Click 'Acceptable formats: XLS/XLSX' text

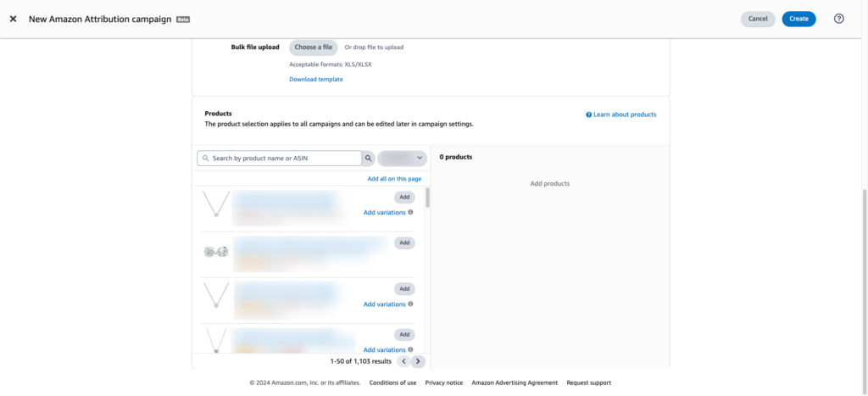pos(331,64)
